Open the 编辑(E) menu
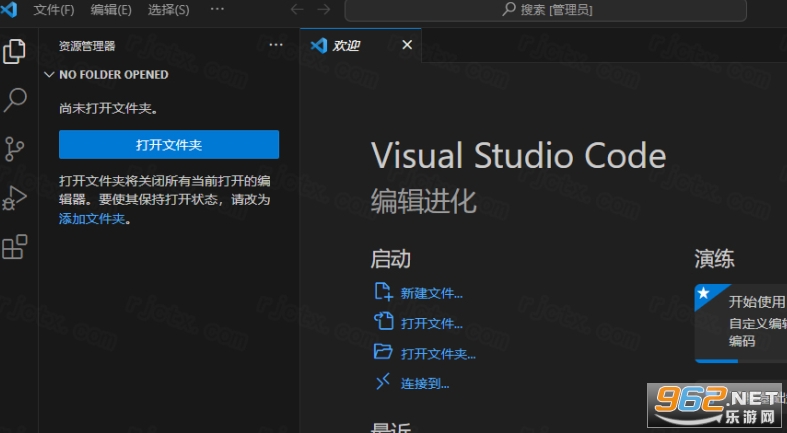 tap(111, 10)
